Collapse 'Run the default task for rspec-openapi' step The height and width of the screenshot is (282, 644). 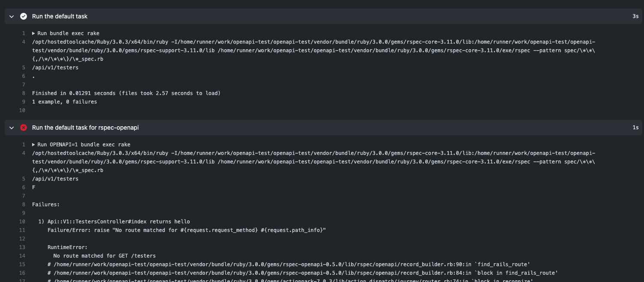[12, 128]
